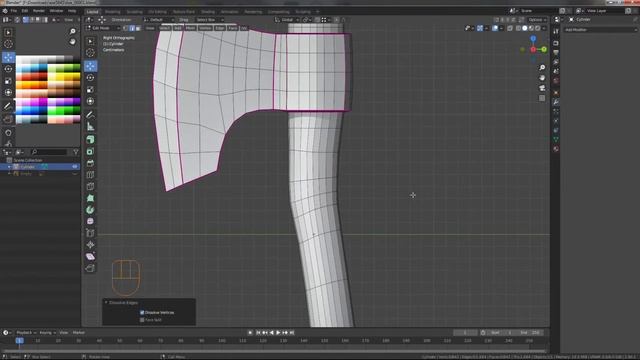
Task: Open the Select Box dropdown
Action: coord(210,20)
